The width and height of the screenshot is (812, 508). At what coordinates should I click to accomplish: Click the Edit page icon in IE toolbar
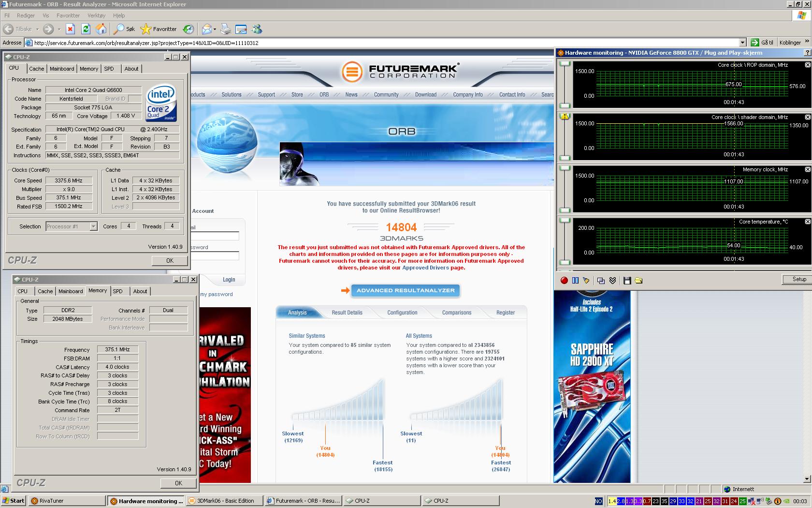[241, 29]
